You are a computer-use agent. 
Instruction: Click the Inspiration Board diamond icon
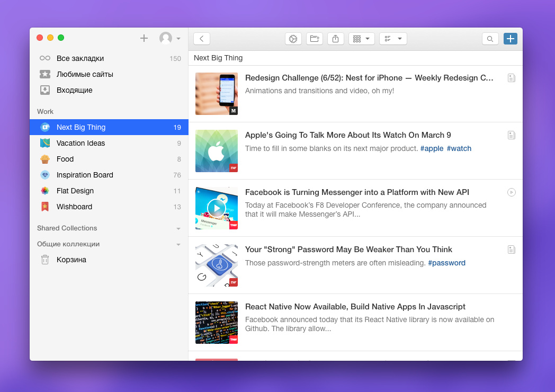tap(45, 175)
